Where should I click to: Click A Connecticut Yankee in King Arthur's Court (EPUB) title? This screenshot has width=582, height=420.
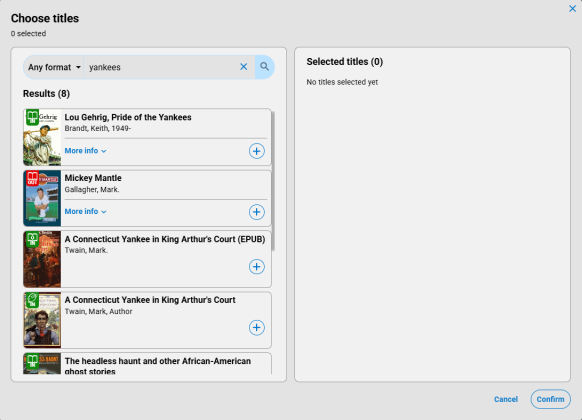click(x=165, y=239)
